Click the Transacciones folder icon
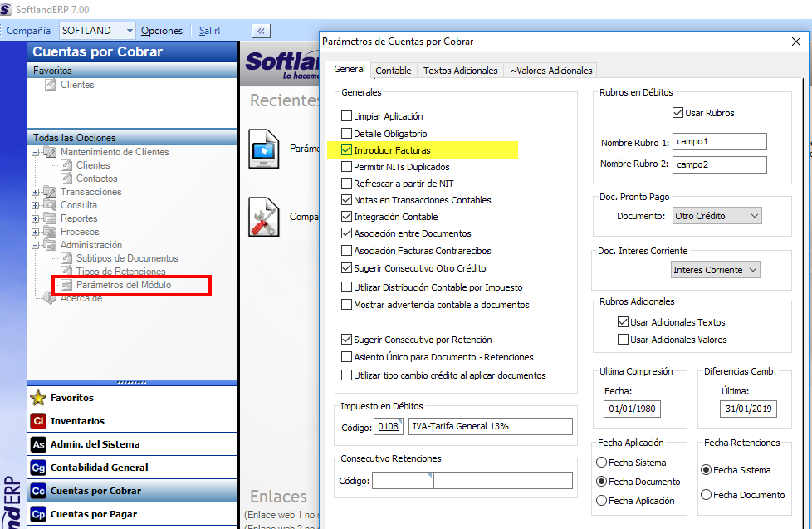 coord(51,192)
